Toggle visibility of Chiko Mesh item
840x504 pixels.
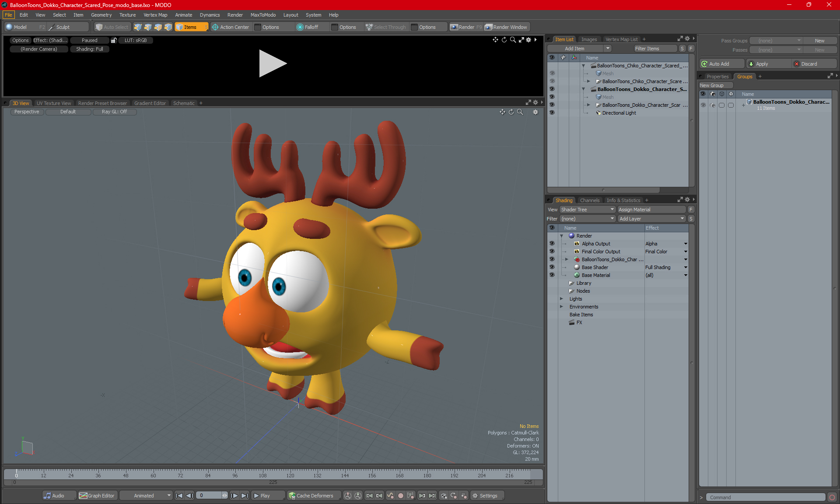[x=552, y=73]
